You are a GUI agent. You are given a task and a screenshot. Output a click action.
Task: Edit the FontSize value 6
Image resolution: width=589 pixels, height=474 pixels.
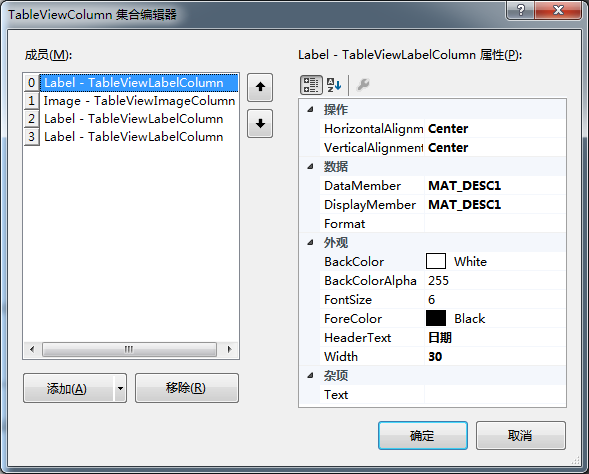[495, 299]
